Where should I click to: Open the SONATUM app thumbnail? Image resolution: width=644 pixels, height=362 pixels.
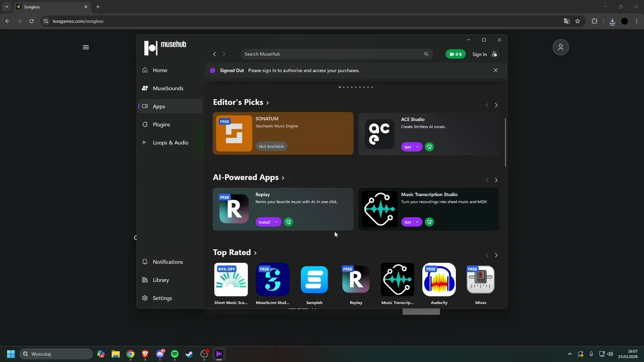[x=234, y=133]
